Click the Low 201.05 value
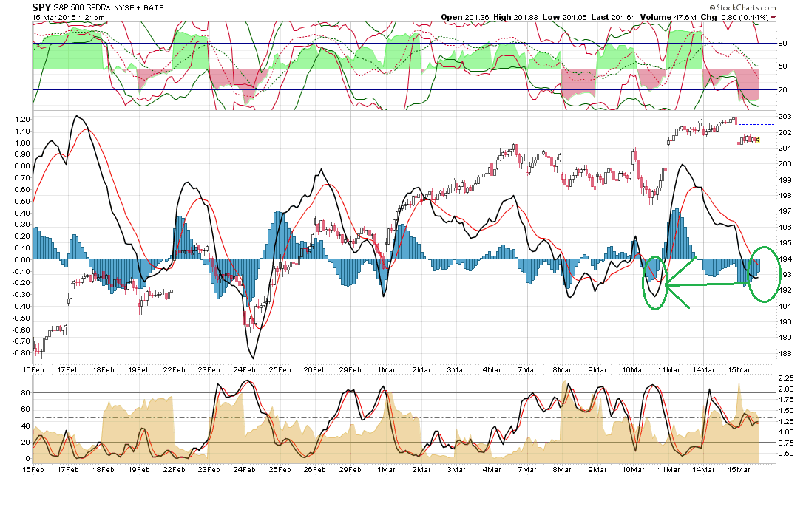 click(564, 17)
